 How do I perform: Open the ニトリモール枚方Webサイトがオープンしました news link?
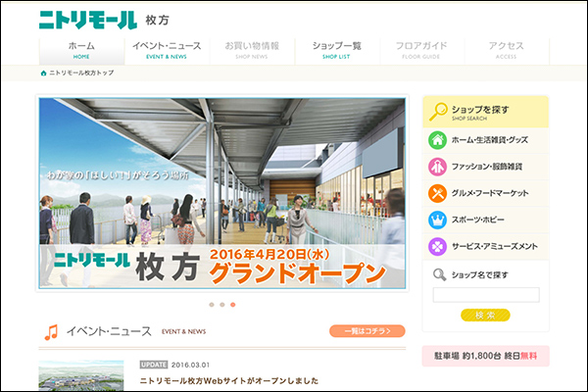click(230, 380)
